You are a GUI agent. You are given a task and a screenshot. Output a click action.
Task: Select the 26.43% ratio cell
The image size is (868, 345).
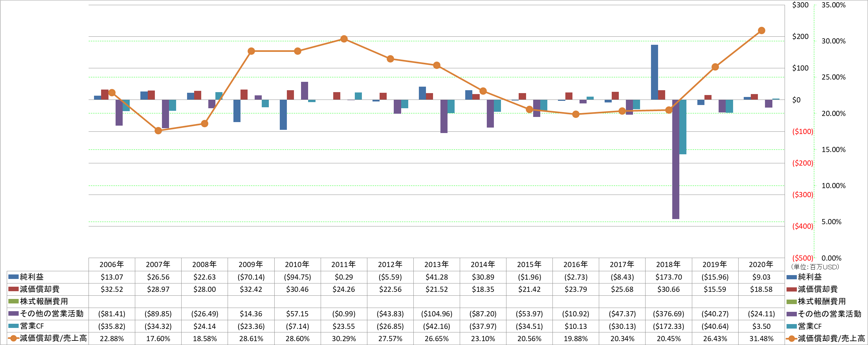point(715,338)
